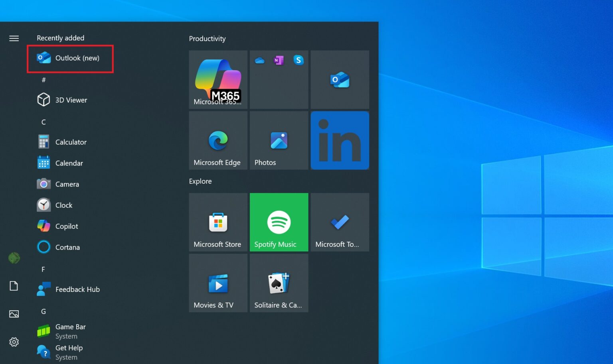Click the OneNote icon inside the tile group
Screen dimensions: 613x364
click(x=279, y=60)
